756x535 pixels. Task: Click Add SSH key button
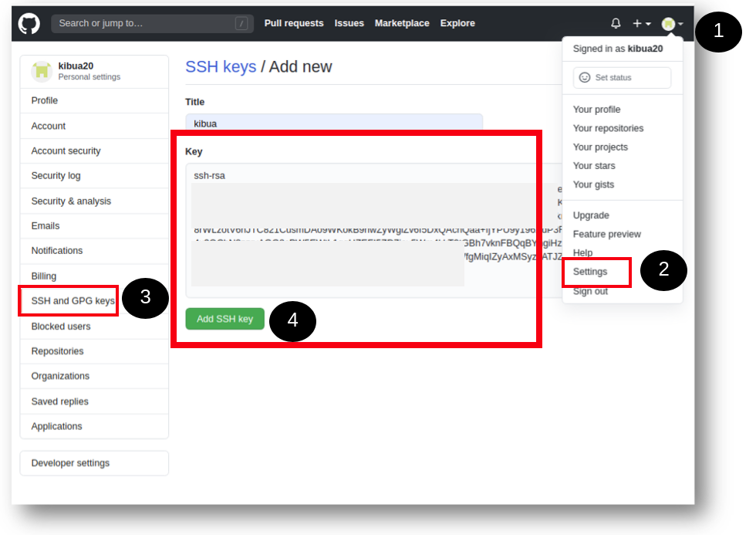[224, 319]
